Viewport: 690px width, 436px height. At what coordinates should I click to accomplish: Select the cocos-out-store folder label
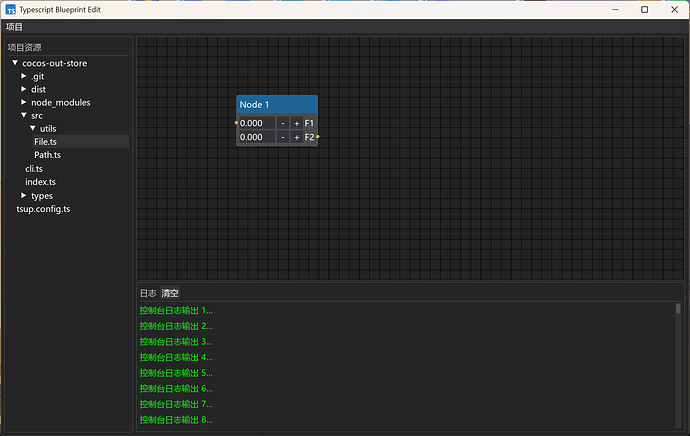coord(55,63)
